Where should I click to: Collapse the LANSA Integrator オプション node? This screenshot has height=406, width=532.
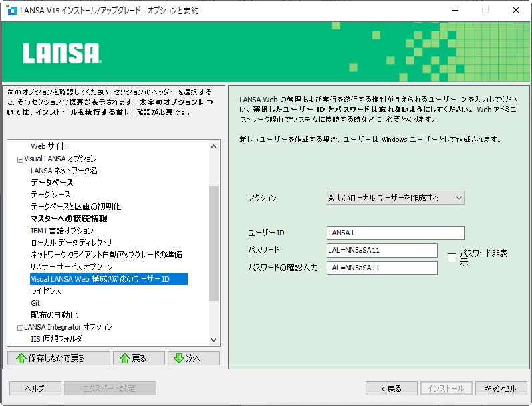(20, 328)
